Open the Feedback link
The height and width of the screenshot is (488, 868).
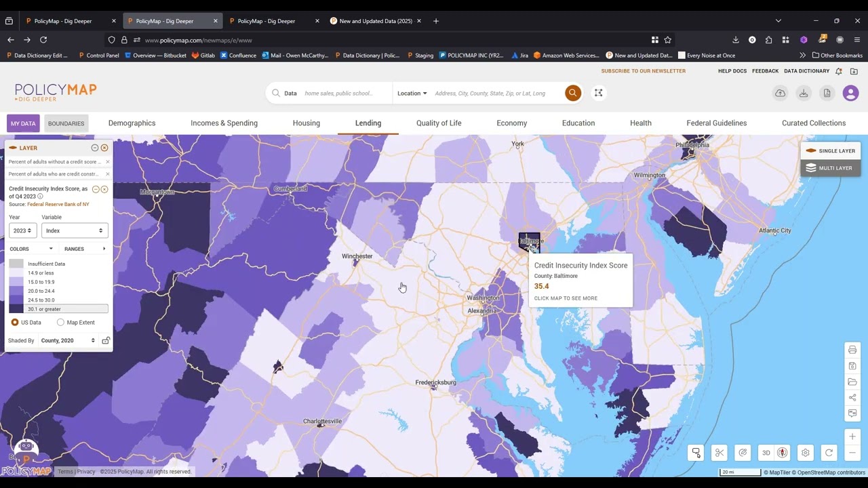pyautogui.click(x=765, y=70)
